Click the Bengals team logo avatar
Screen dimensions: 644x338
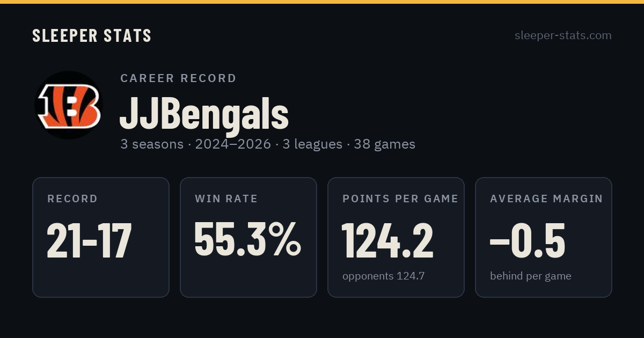(x=69, y=105)
